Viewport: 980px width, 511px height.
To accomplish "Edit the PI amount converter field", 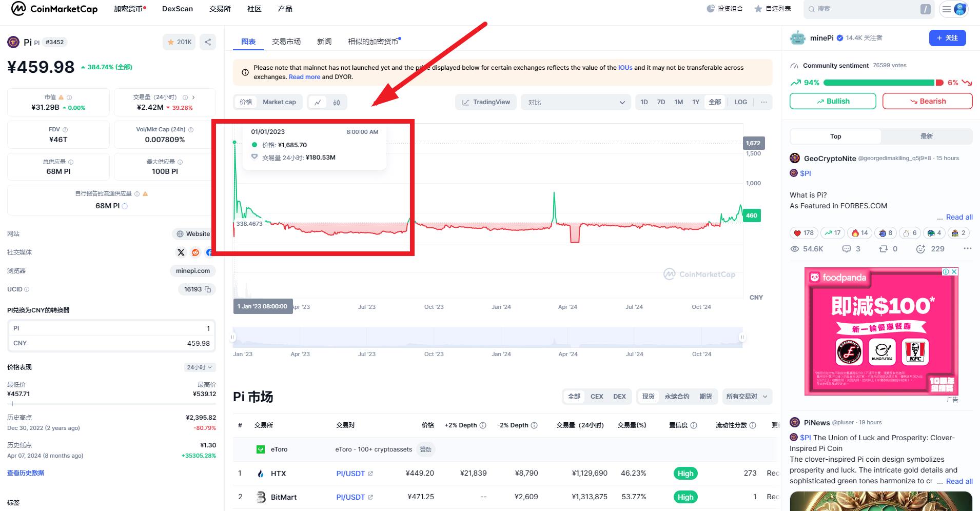I will pyautogui.click(x=111, y=328).
